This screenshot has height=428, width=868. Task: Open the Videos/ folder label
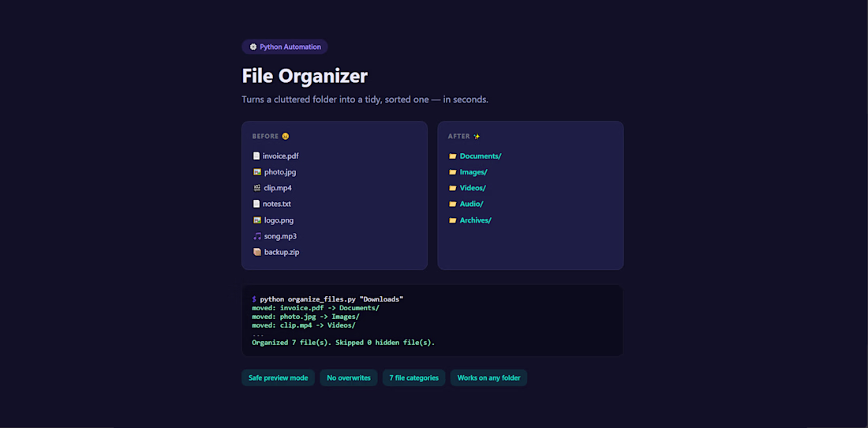[x=473, y=188]
